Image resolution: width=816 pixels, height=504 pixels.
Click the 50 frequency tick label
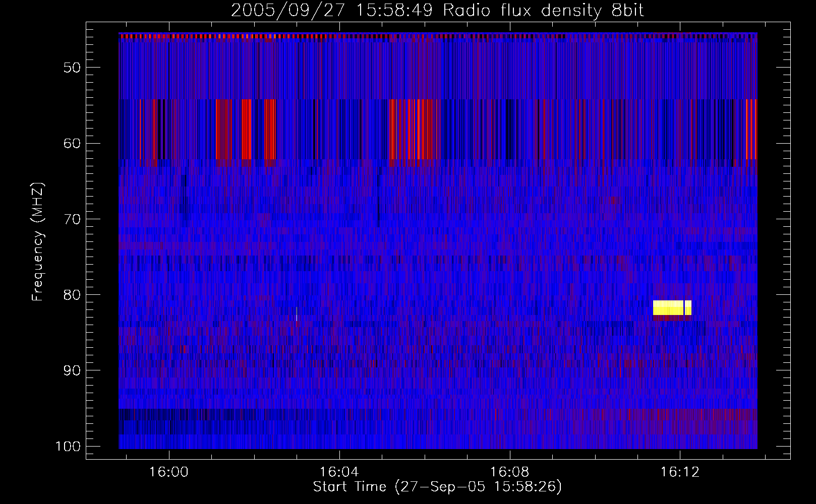72,68
